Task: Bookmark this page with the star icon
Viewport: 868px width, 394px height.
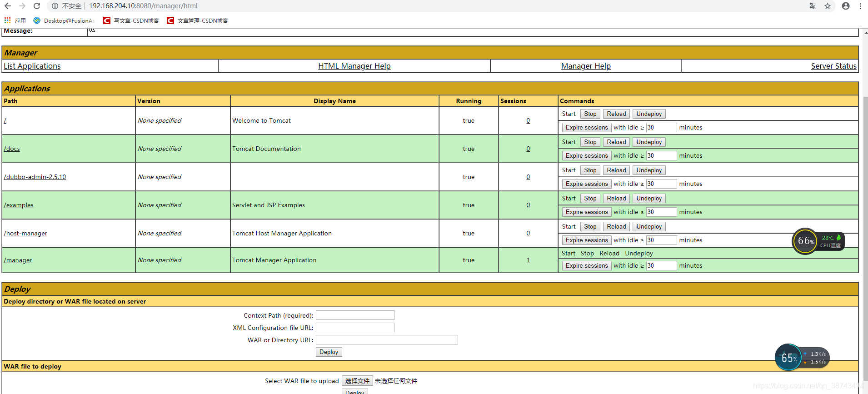Action: point(828,6)
